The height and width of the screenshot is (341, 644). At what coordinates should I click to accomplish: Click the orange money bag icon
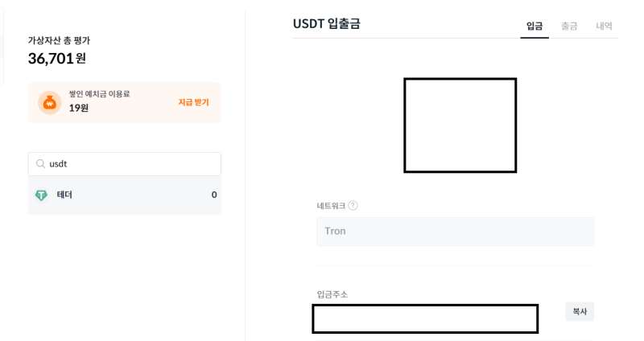(50, 103)
